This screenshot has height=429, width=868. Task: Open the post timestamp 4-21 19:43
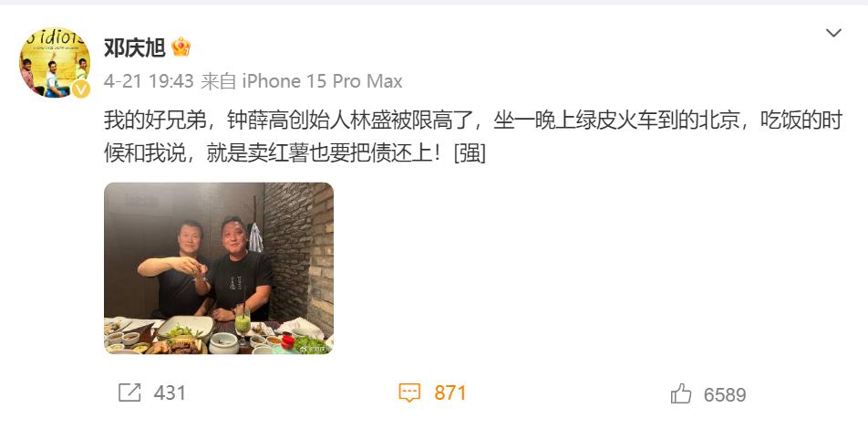[149, 82]
